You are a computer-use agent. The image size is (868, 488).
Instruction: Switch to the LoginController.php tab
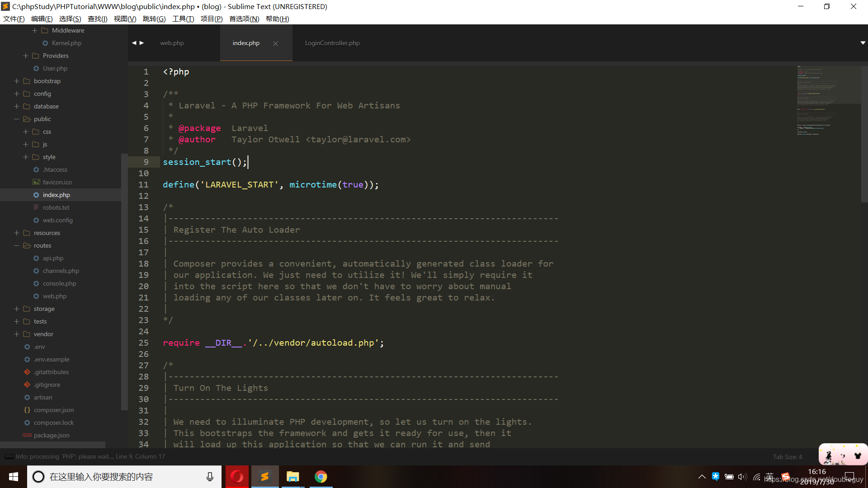332,43
